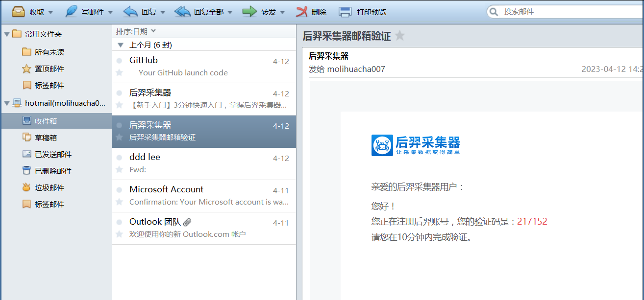Click sender name 后羿采集器 in reading pane
This screenshot has height=300, width=644.
328,56
